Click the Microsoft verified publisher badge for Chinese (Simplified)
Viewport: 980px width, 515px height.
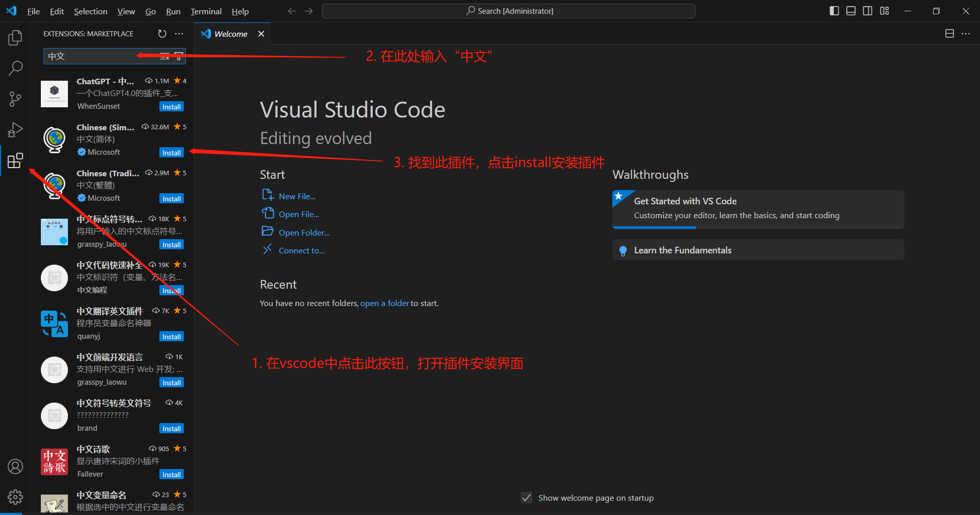pos(81,152)
